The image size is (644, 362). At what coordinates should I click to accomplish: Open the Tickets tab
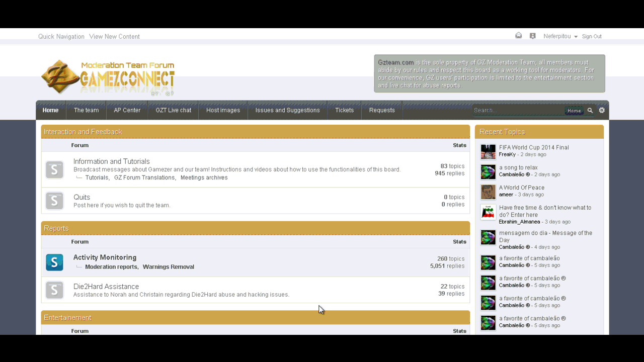(345, 110)
